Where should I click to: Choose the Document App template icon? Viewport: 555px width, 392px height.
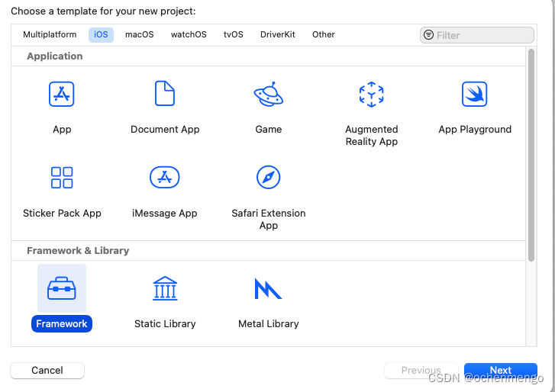pyautogui.click(x=165, y=93)
